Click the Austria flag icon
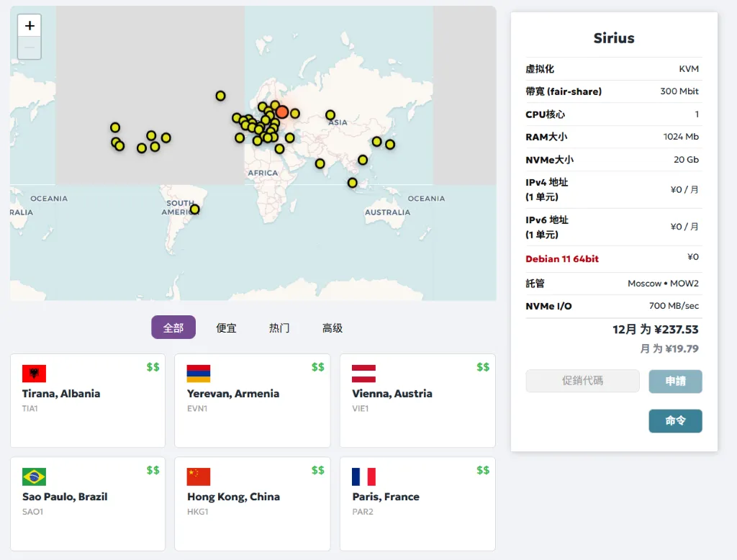Image resolution: width=737 pixels, height=560 pixels. click(363, 374)
